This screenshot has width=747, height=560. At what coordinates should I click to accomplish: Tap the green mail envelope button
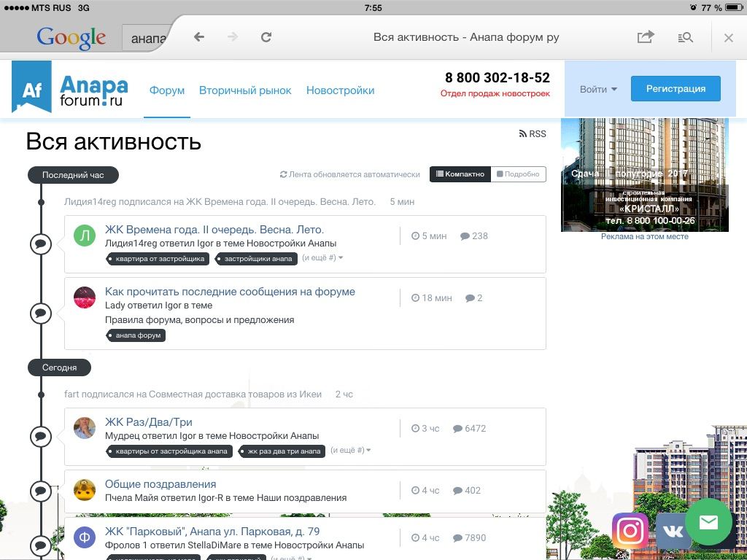tap(708, 522)
